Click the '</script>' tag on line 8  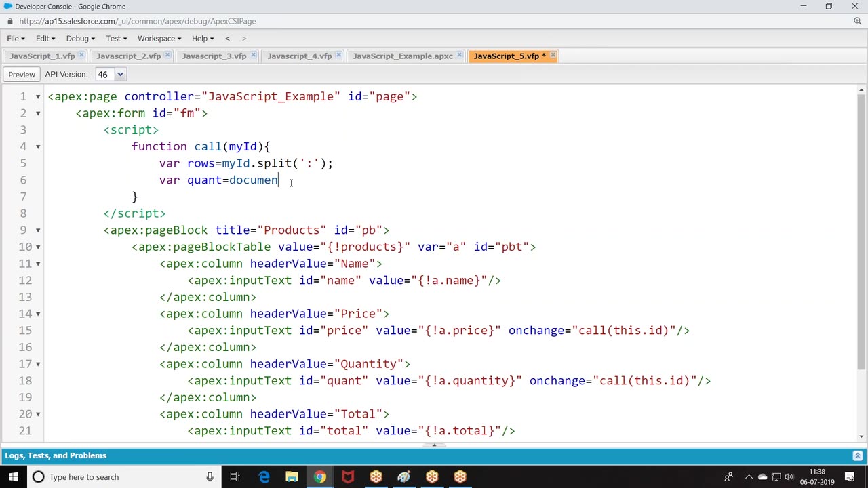134,213
